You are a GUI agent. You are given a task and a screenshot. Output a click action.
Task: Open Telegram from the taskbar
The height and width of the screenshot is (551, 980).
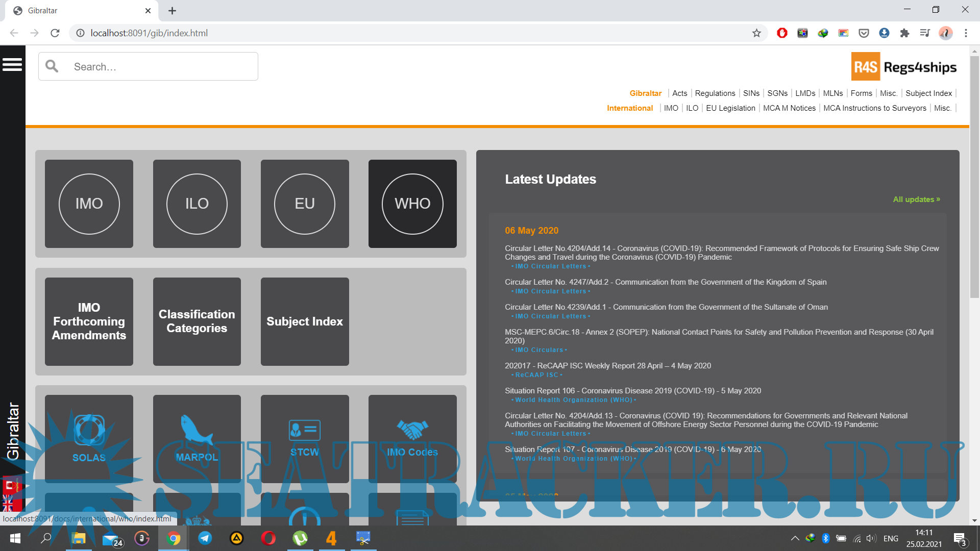tap(205, 538)
